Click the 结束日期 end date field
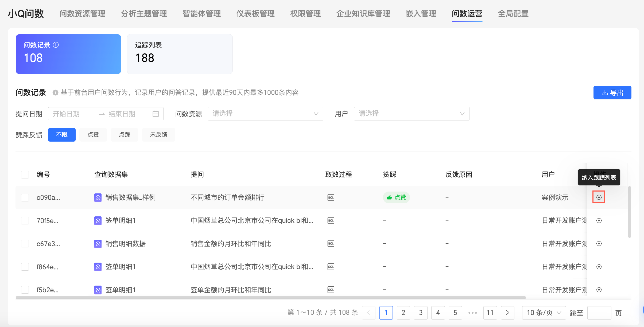 [x=128, y=114]
